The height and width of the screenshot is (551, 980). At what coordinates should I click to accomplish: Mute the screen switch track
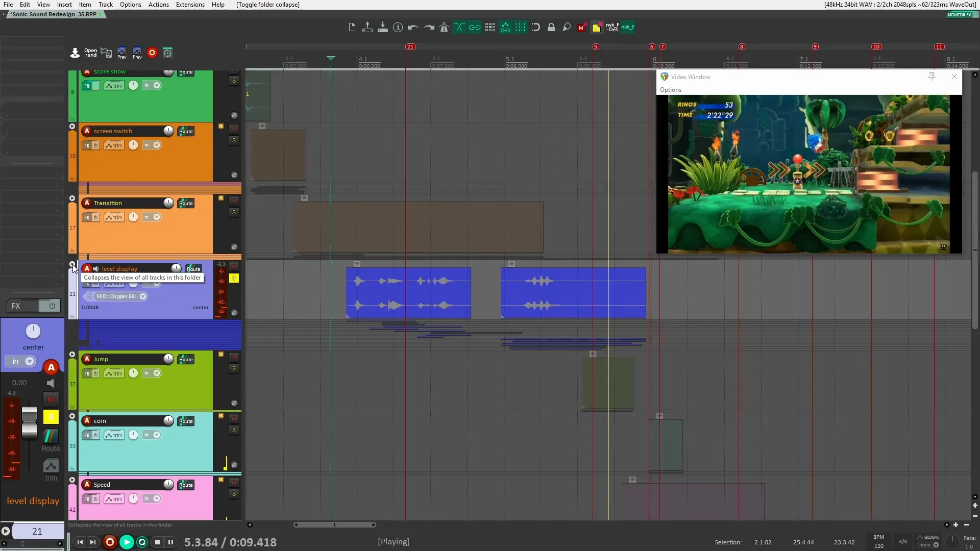point(234,129)
